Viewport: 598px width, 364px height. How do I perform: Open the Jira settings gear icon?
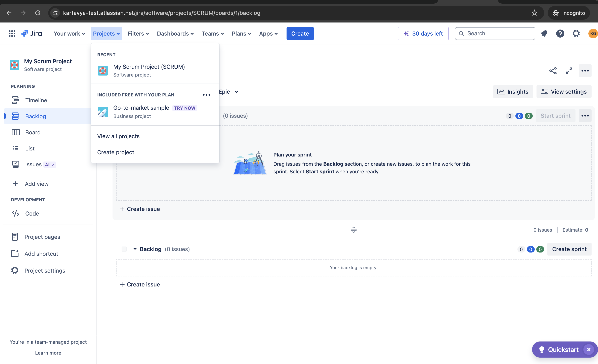pos(576,34)
